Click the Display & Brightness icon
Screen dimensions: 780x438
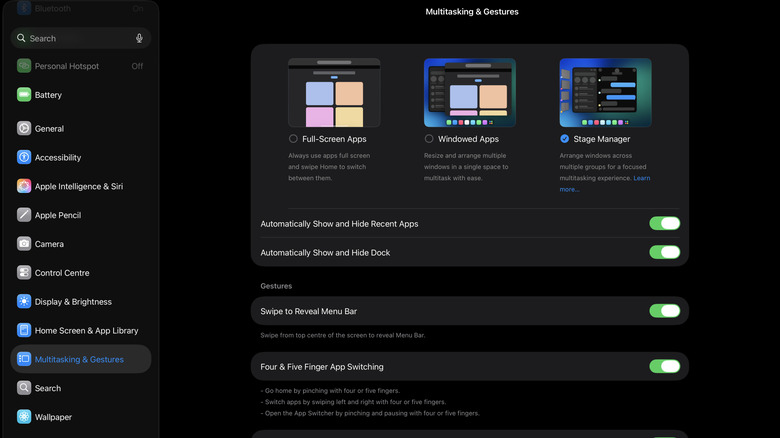tap(24, 302)
